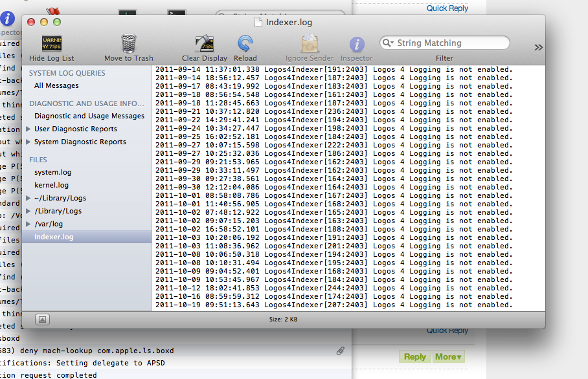Click the log entry dated 2011-09-25 16:02:52.181
This screenshot has width=588, height=379.
click(x=334, y=136)
